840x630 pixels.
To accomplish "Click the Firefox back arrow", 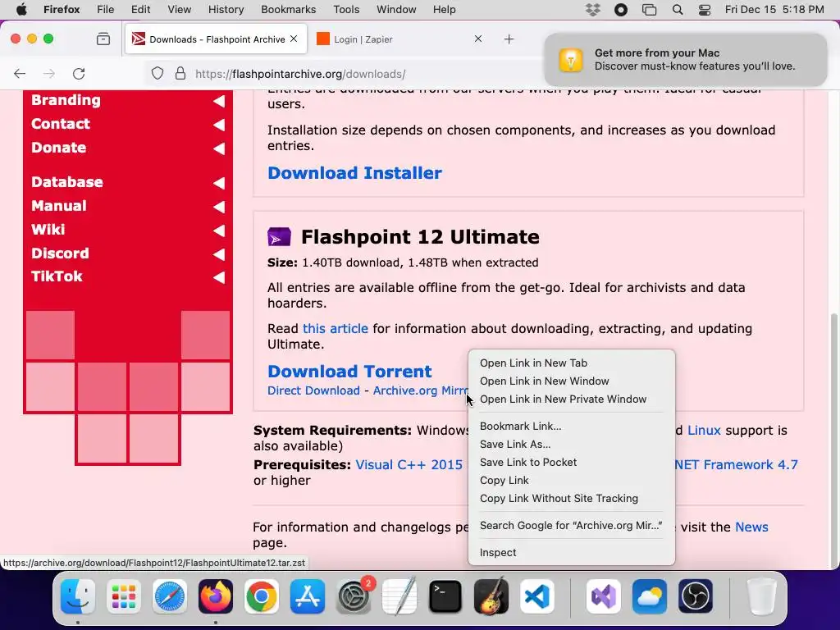I will click(20, 73).
